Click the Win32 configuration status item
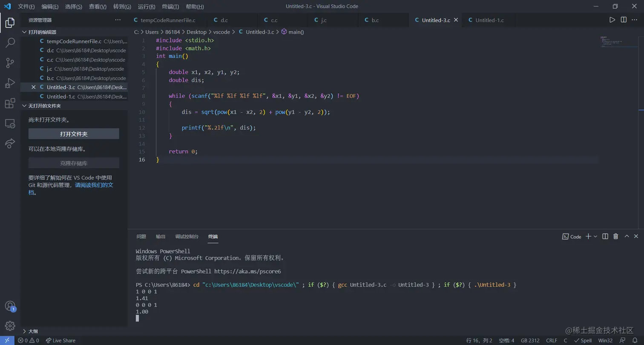 (x=605, y=340)
